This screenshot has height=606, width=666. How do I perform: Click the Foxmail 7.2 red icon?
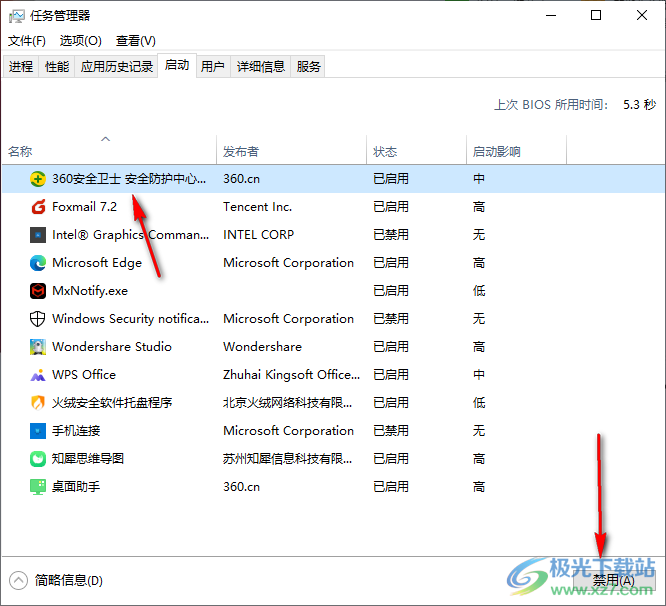pyautogui.click(x=38, y=207)
